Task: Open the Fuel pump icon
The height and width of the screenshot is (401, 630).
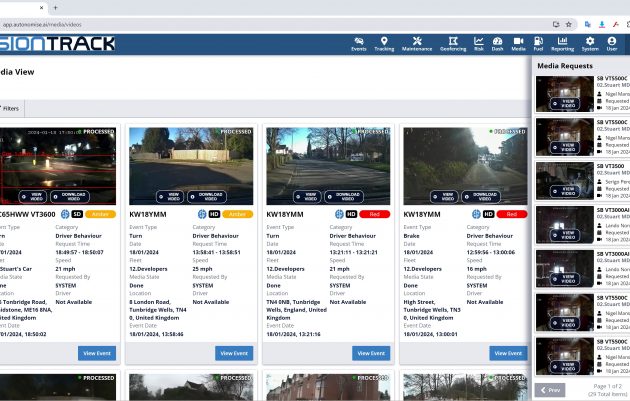Action: [538, 43]
